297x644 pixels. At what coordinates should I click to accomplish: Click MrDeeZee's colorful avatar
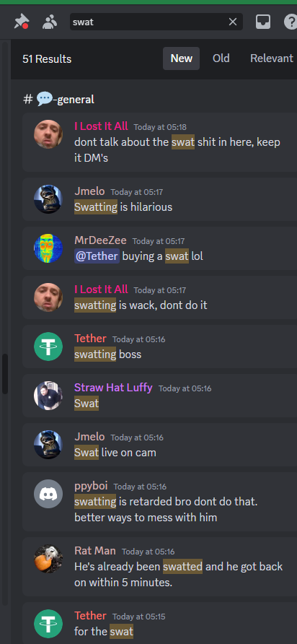48,248
